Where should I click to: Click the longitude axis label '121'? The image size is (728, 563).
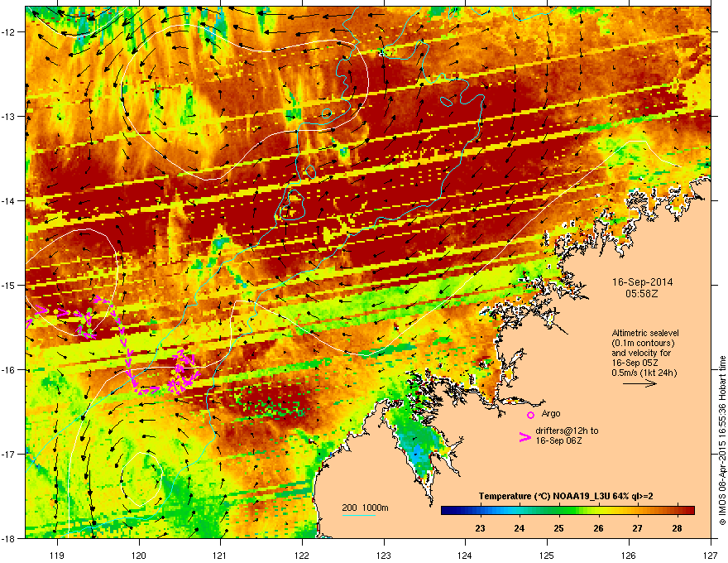click(220, 555)
